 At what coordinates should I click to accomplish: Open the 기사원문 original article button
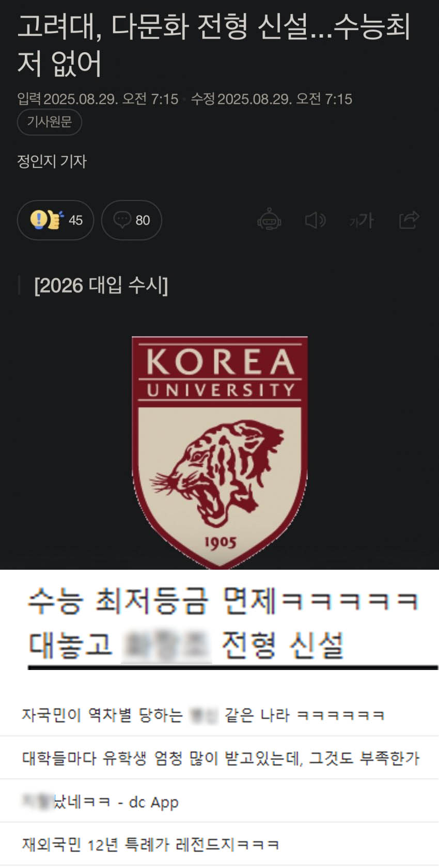[50, 122]
